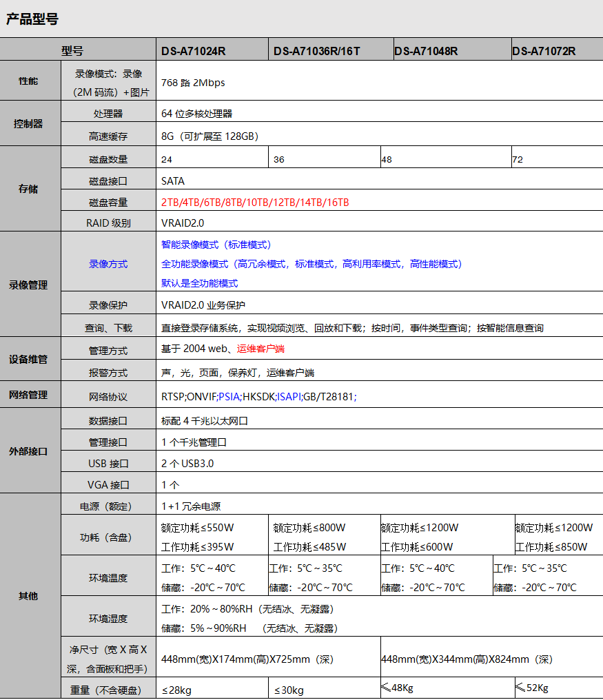Click the red 2TB/4TB/.../16TB capacity text
The height and width of the screenshot is (700, 603).
pos(255,203)
